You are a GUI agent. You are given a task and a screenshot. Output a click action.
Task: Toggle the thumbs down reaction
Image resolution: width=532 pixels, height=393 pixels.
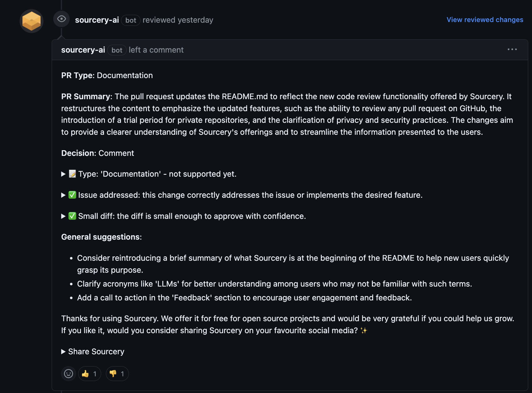[x=117, y=373]
